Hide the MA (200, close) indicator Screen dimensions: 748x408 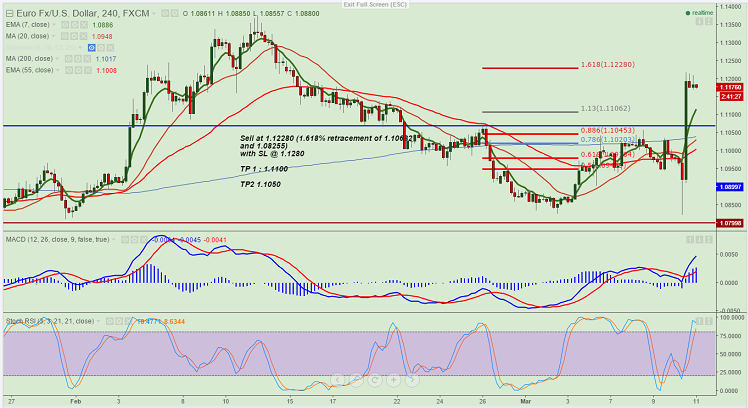coord(69,59)
